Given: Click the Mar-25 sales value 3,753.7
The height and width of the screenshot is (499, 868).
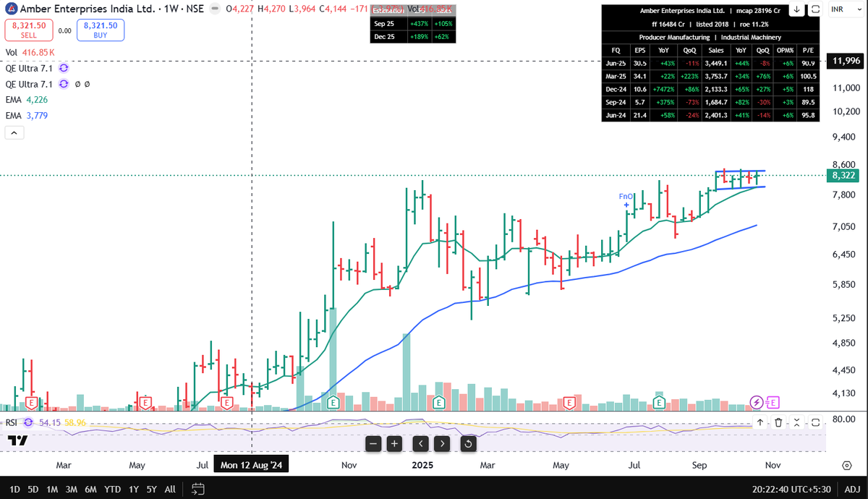Looking at the screenshot, I should click(715, 76).
